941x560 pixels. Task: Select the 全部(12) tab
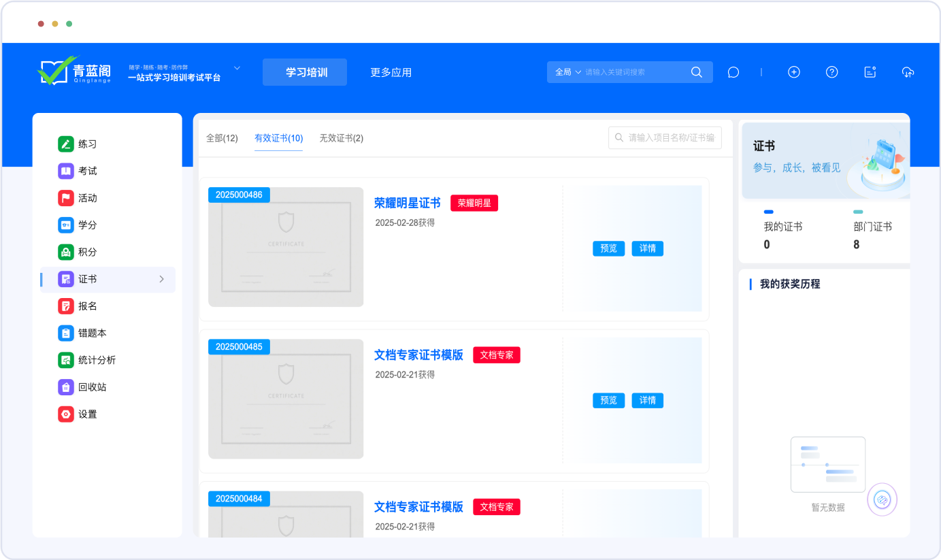222,138
